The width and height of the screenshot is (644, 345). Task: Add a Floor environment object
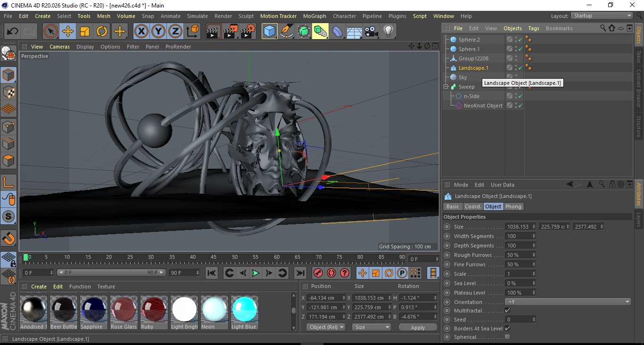point(354,32)
